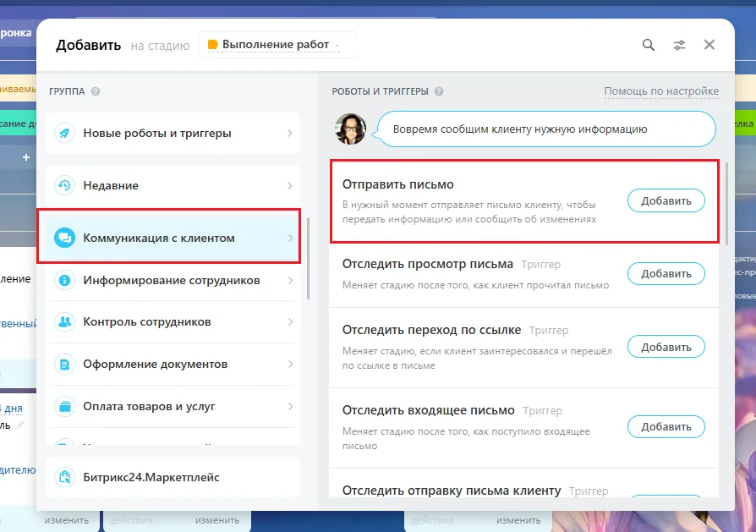Open search with the magnifier icon

point(648,45)
